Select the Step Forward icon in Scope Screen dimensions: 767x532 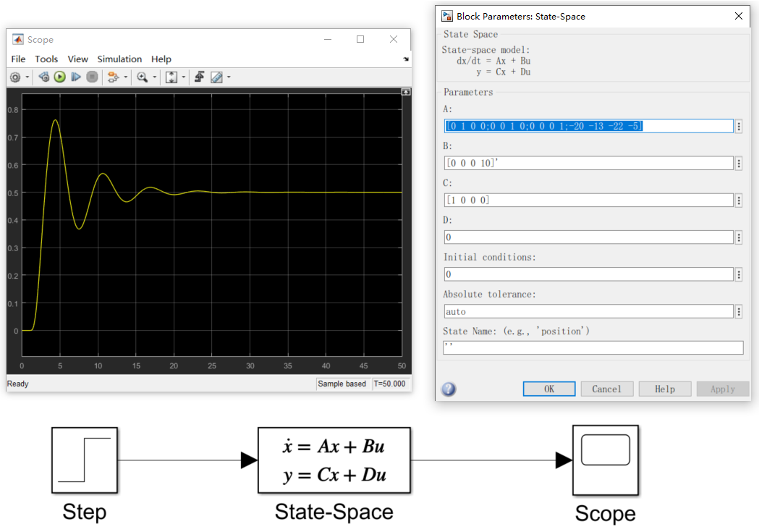76,77
